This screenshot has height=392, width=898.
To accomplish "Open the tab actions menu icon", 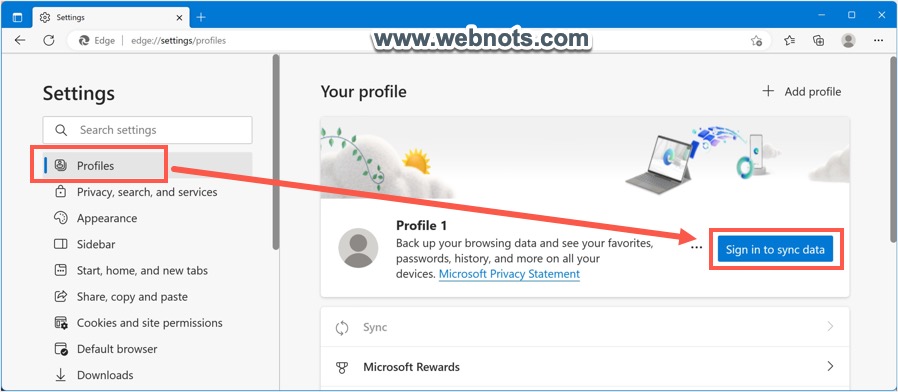I will 17,17.
